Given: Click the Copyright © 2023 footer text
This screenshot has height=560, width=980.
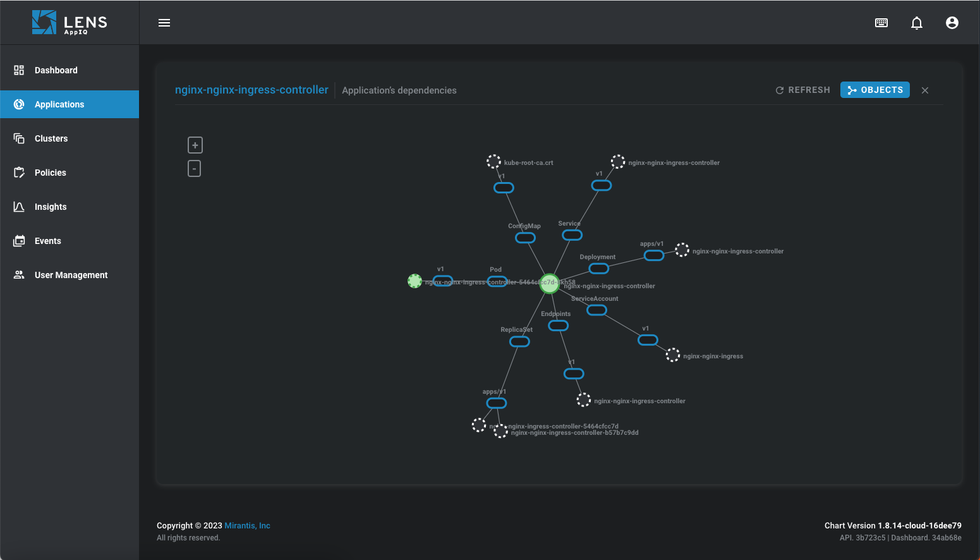Looking at the screenshot, I should (190, 525).
